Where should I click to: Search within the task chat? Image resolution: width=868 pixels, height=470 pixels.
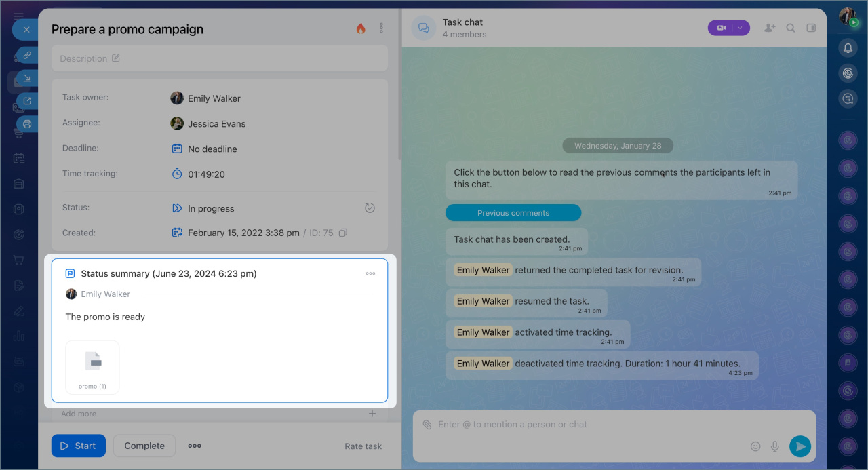[791, 28]
